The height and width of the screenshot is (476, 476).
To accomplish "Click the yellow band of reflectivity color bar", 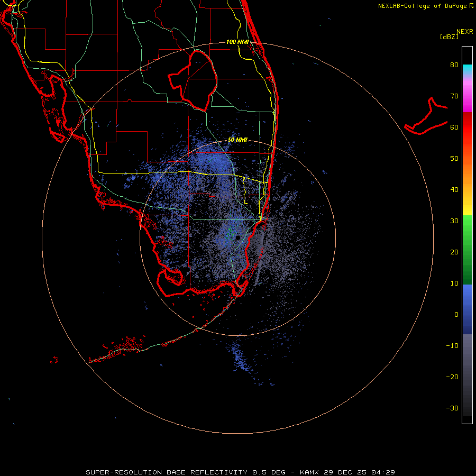I will click(467, 207).
